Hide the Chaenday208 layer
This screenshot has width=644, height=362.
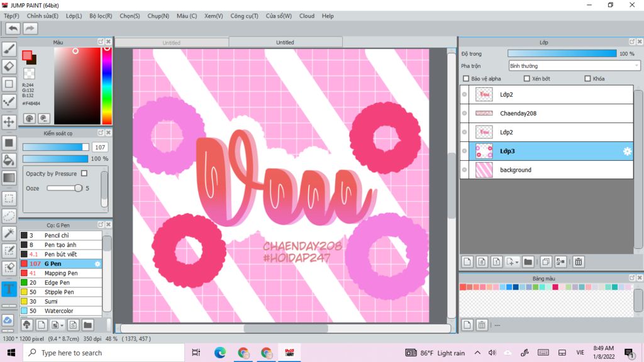(465, 113)
